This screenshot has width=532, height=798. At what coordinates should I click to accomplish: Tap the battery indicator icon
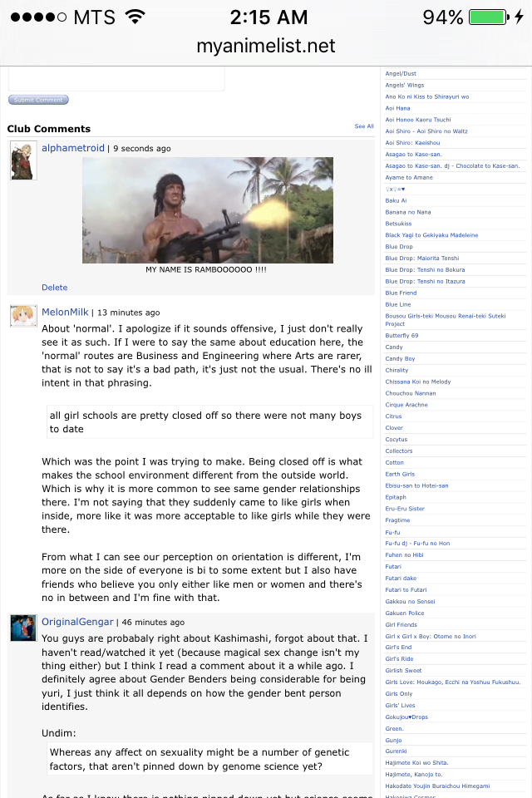point(489,17)
